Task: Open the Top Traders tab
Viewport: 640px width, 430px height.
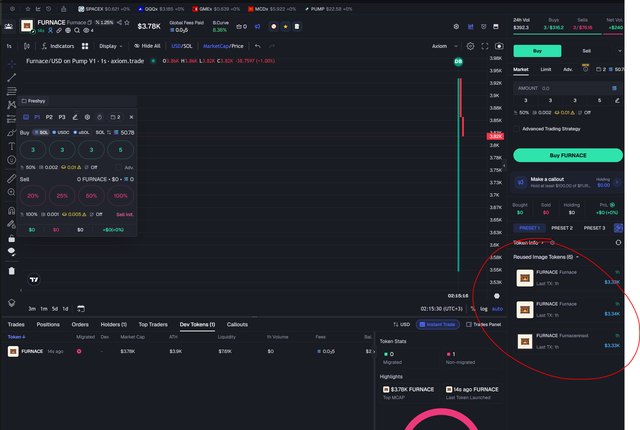Action: click(153, 324)
